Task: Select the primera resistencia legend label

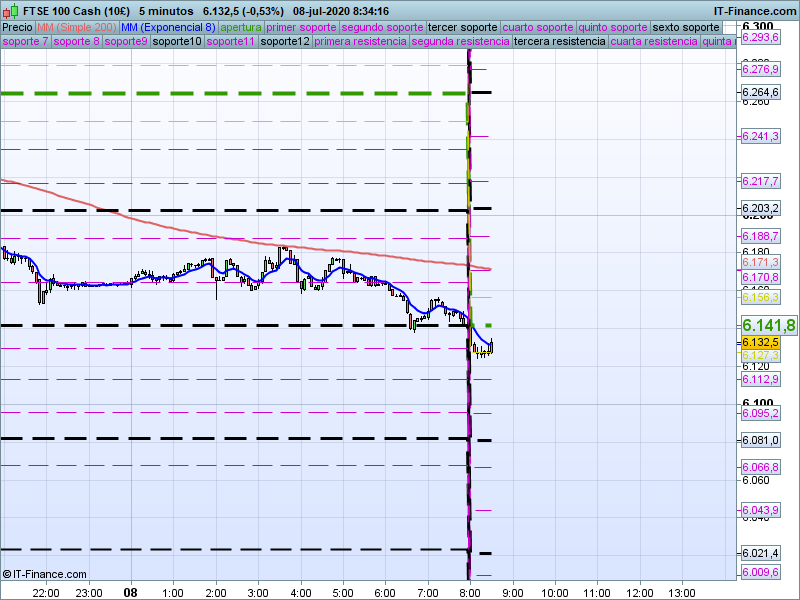Action: tap(360, 42)
